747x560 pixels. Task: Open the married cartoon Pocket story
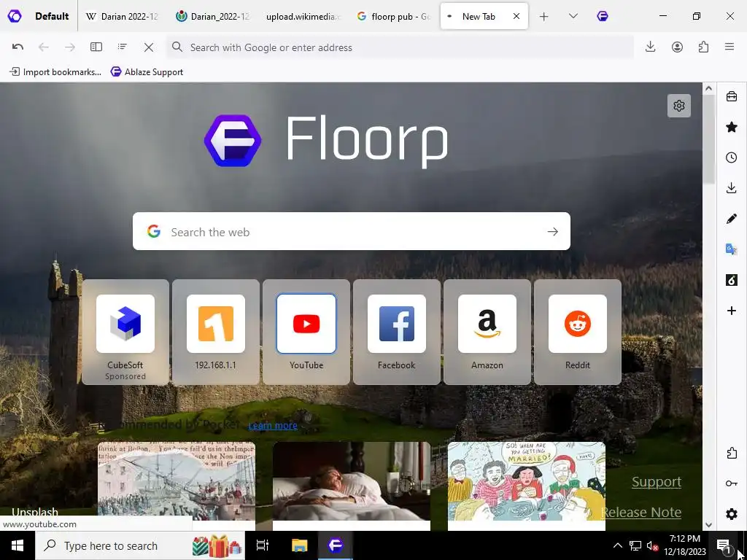coord(527,486)
